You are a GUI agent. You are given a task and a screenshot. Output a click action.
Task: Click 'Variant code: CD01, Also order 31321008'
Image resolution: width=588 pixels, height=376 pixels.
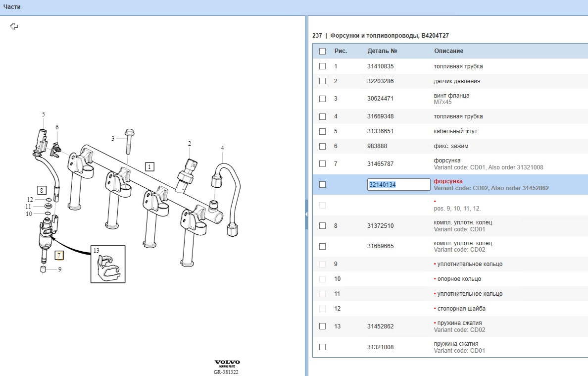(488, 167)
